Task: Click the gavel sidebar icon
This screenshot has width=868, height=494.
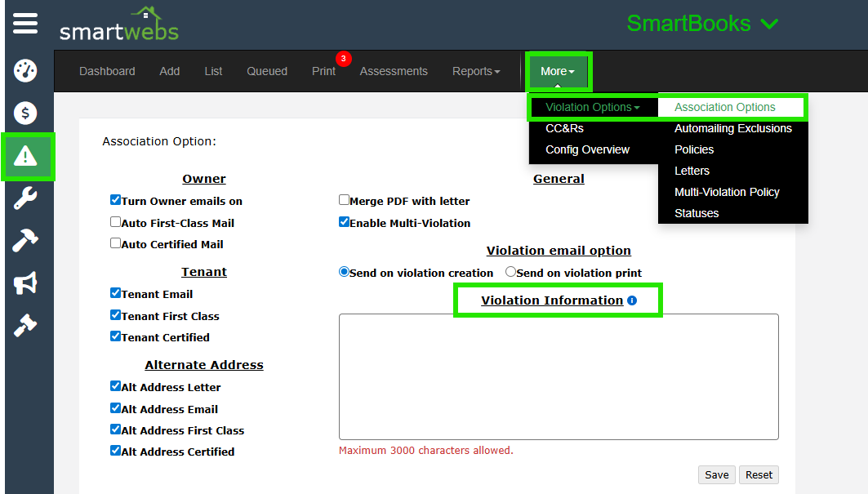Action: point(25,325)
